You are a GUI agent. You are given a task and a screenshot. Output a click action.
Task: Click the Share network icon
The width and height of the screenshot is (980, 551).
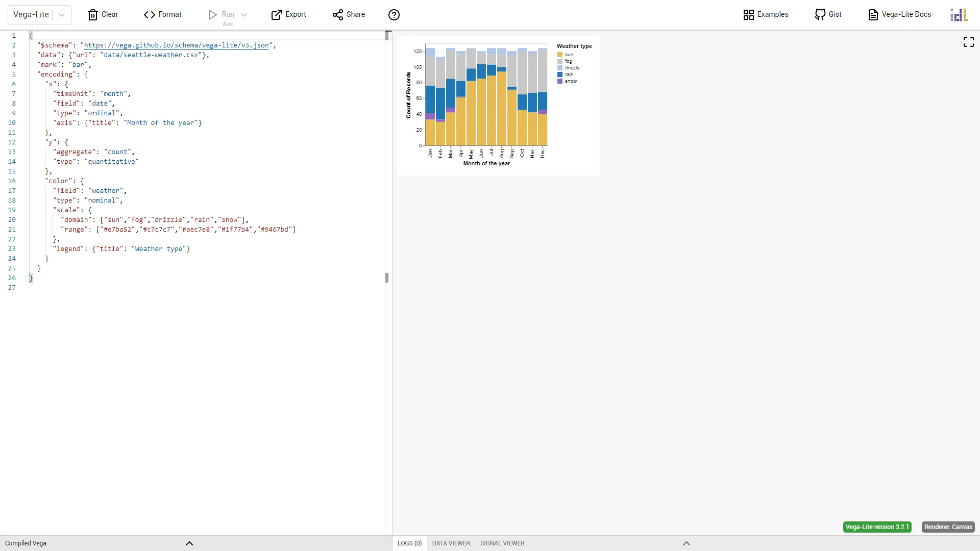[337, 15]
